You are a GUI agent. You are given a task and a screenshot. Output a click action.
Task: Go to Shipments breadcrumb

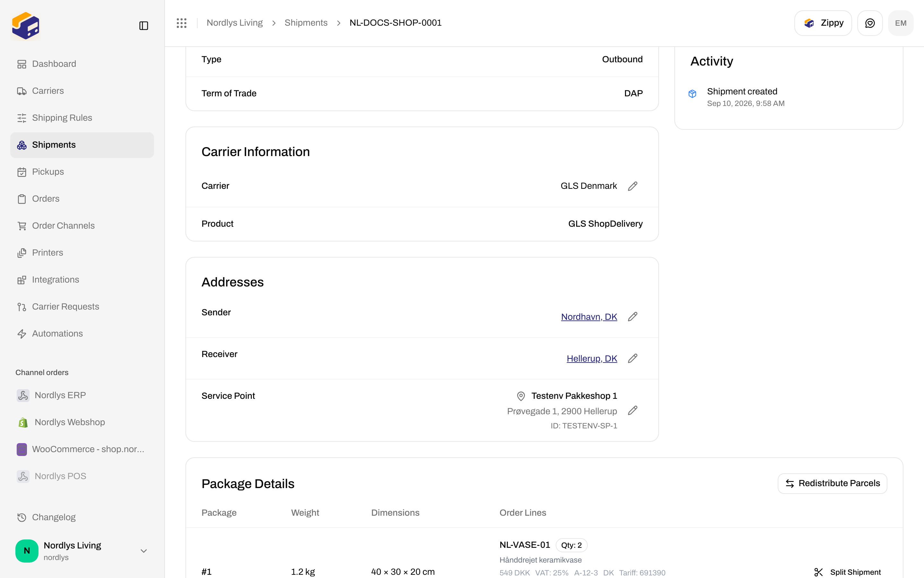point(306,23)
